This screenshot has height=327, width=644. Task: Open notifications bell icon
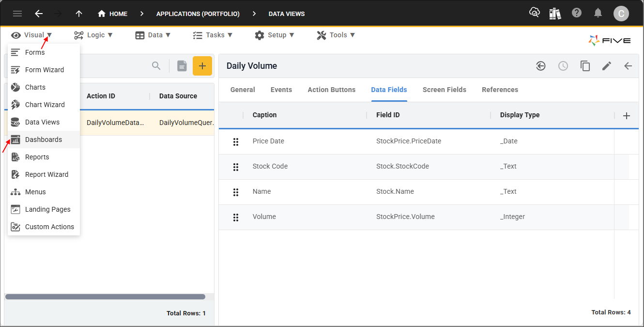[598, 13]
